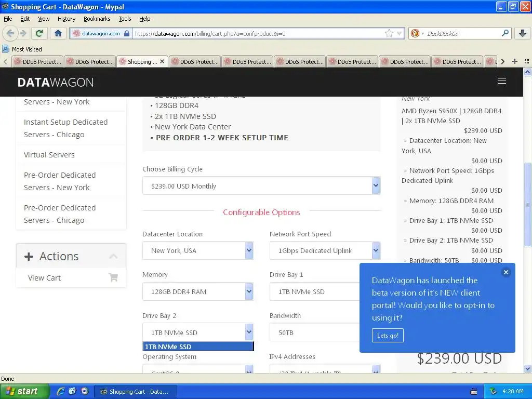Screen dimensions: 532x399
Task: Select the 1TB NVMe SSD list option
Action: point(198,347)
